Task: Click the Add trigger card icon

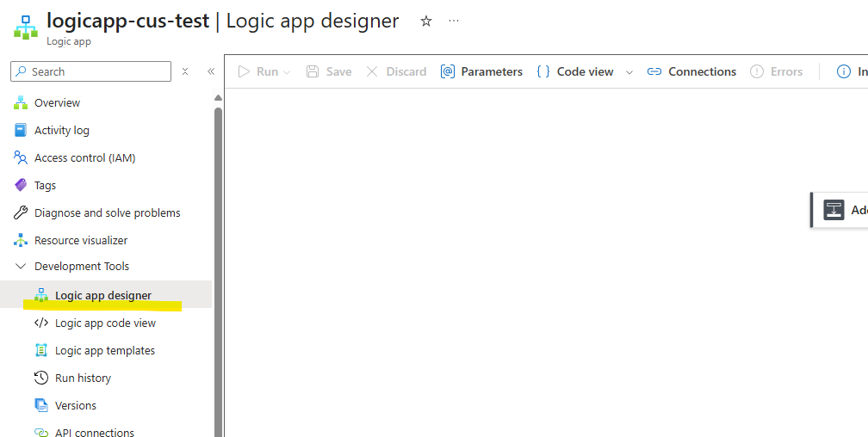Action: [834, 210]
